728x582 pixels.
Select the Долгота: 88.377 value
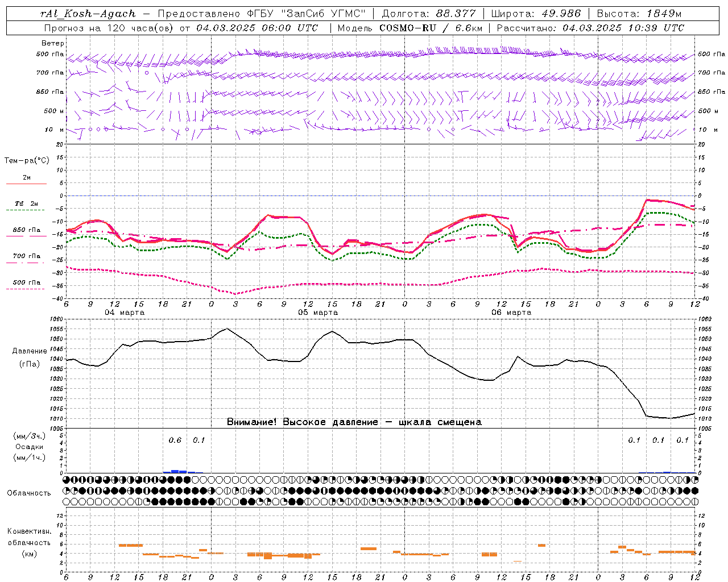click(428, 14)
